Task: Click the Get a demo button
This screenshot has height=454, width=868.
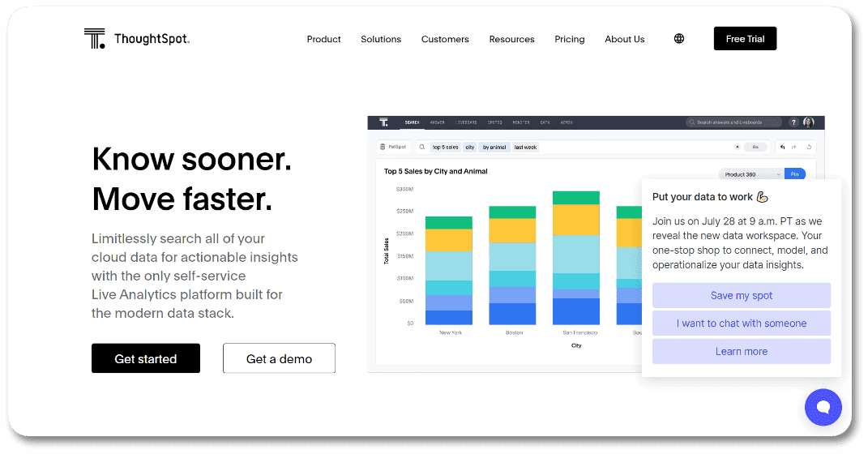Action: 279,358
